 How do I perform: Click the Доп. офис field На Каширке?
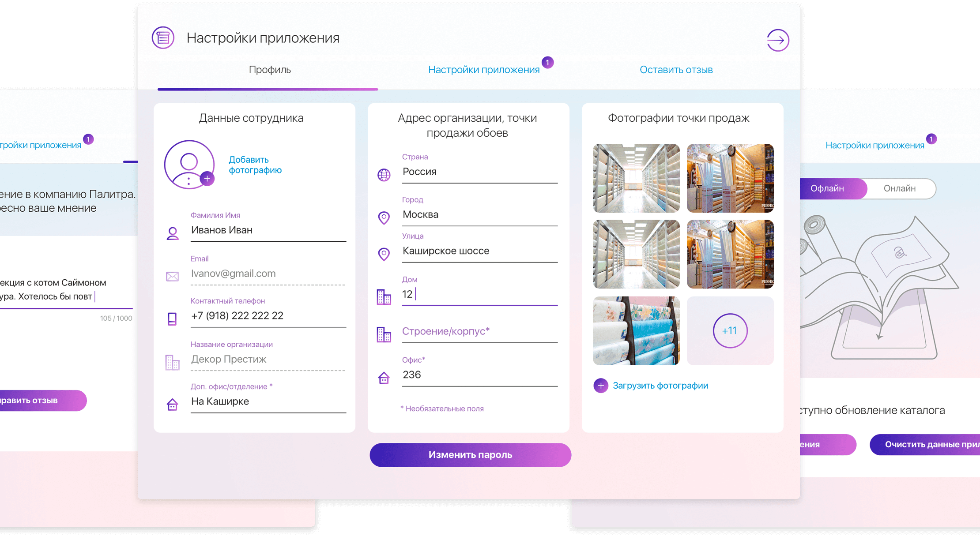click(268, 401)
